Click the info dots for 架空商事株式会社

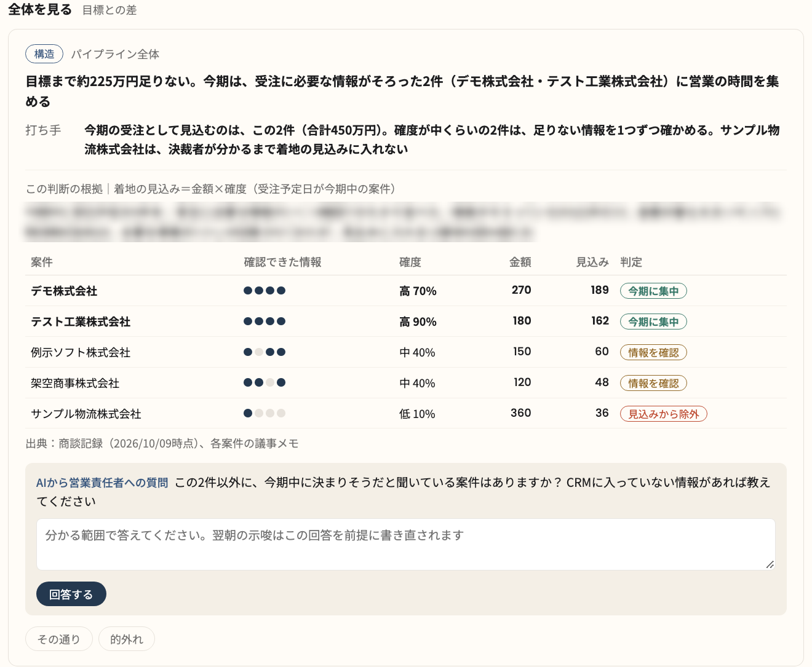(265, 383)
